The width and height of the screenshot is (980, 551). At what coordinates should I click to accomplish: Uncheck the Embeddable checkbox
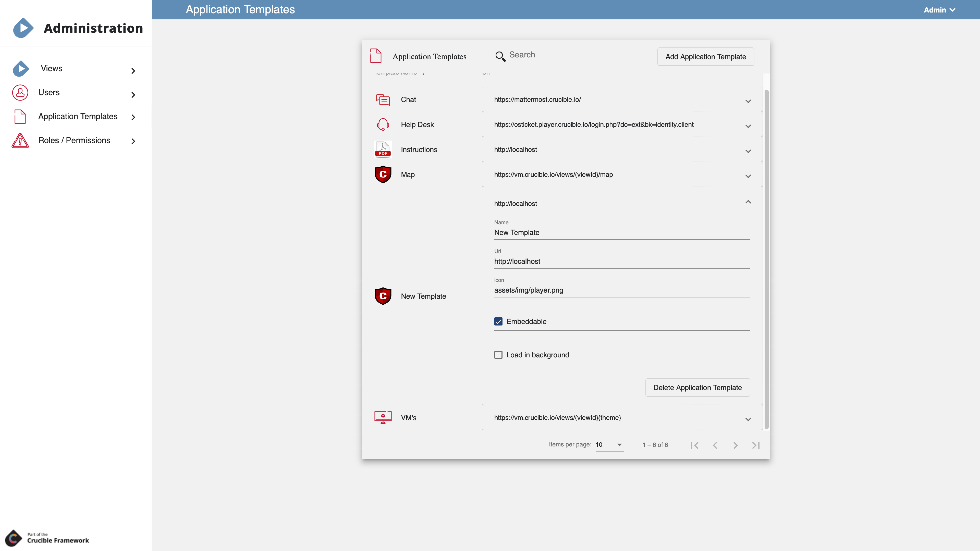coord(498,321)
